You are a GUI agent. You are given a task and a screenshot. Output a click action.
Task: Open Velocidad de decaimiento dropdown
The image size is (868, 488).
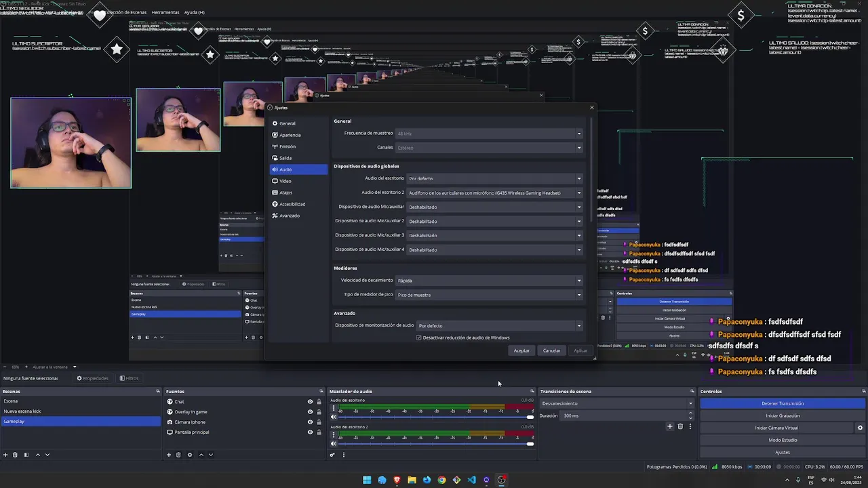pyautogui.click(x=489, y=281)
